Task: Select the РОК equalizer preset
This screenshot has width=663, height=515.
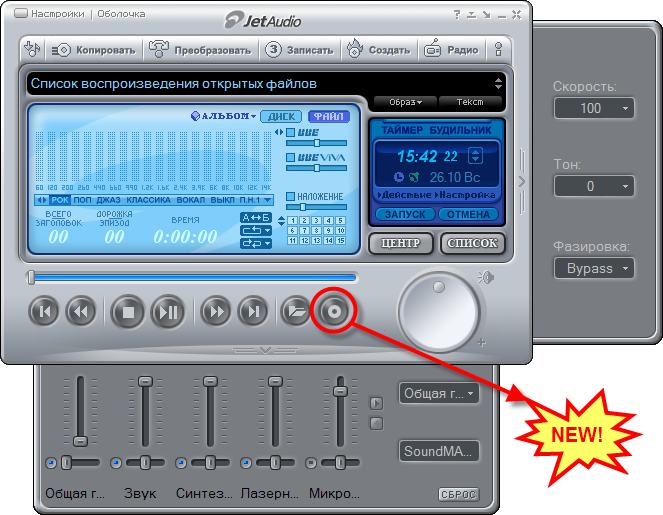Action: tap(60, 200)
